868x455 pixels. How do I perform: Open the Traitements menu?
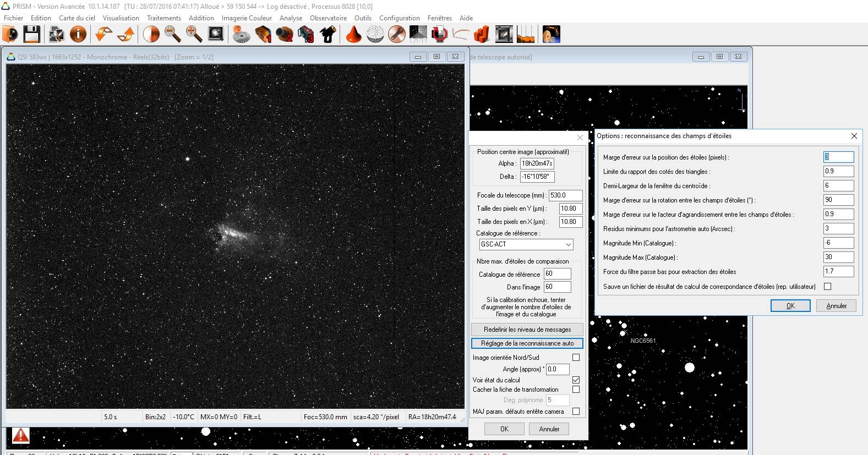[x=163, y=18]
